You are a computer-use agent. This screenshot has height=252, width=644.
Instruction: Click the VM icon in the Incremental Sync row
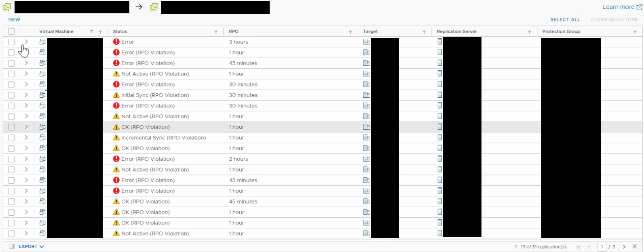42,138
